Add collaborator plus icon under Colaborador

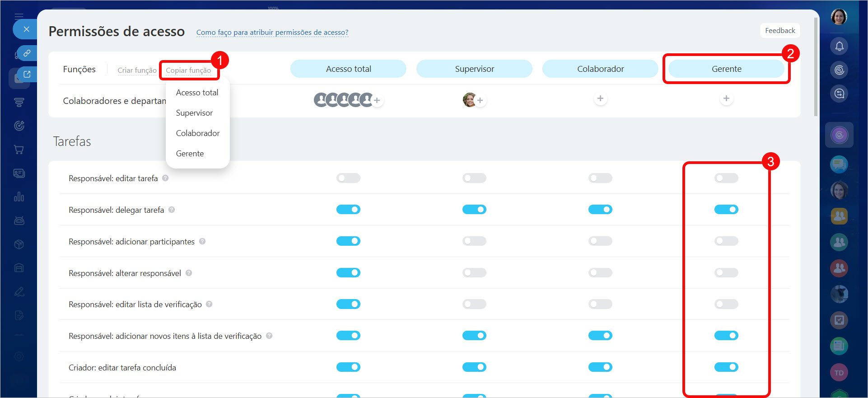[600, 98]
